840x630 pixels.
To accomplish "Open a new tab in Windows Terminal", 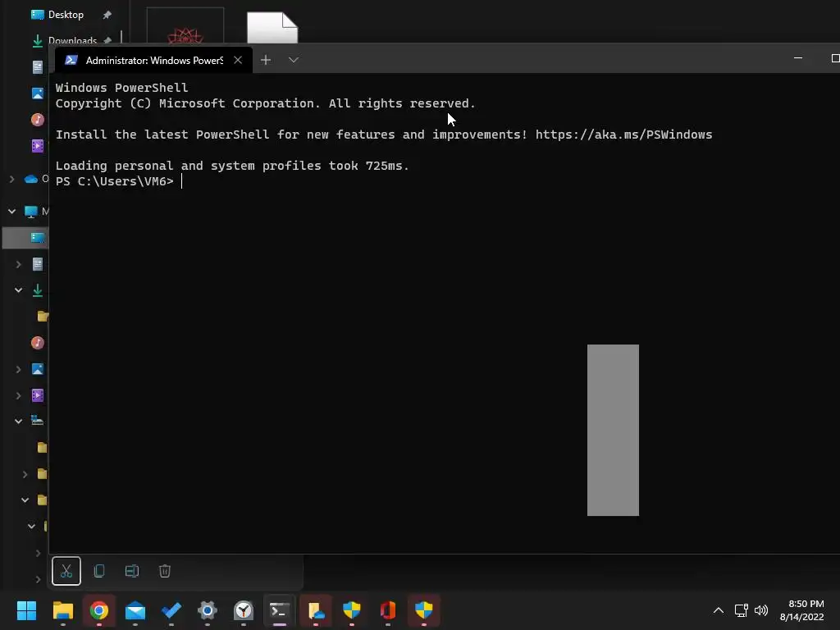I will click(266, 60).
